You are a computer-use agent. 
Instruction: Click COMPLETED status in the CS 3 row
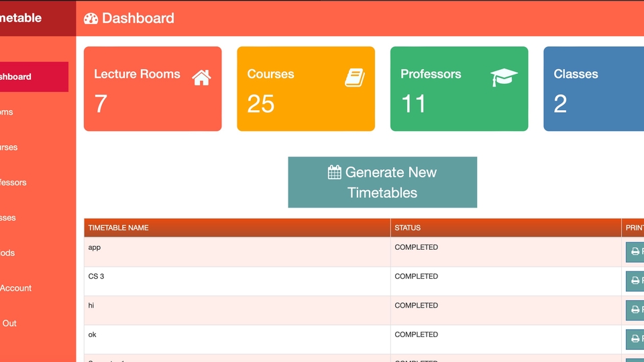point(416,277)
